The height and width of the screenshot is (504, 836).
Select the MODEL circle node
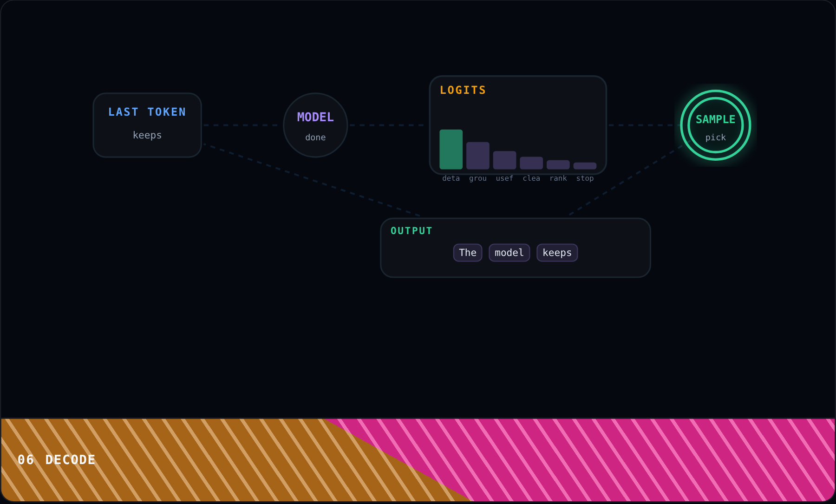[x=315, y=125]
